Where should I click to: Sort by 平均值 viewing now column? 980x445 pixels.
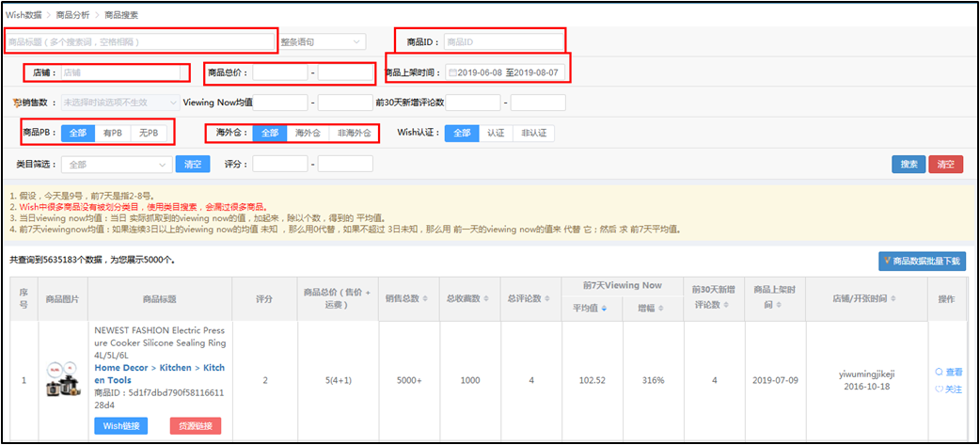pos(604,308)
